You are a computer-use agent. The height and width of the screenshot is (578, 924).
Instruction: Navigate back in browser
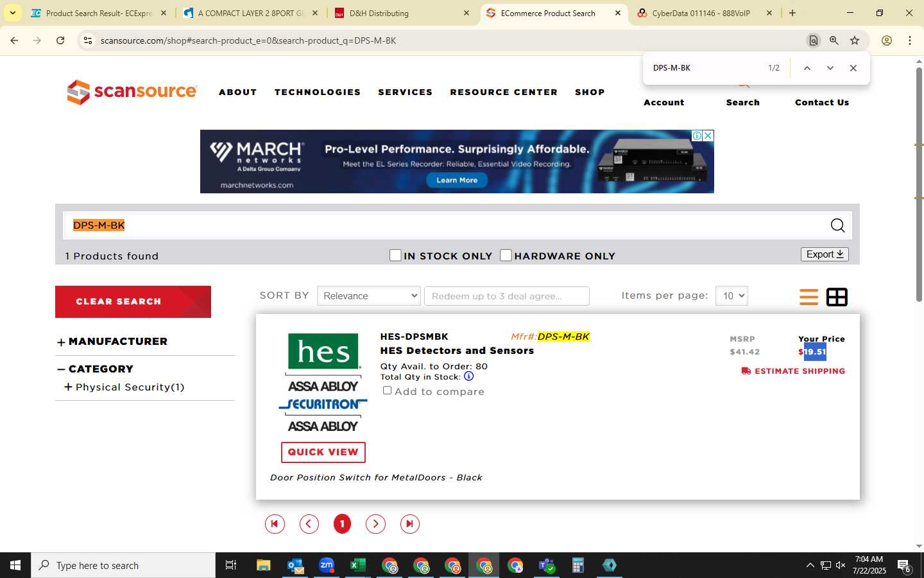point(14,40)
